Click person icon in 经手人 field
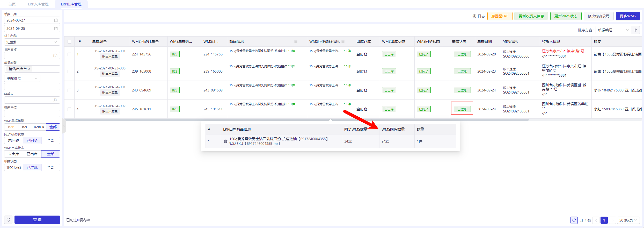Viewport: 644px width, 228px height. pyautogui.click(x=55, y=100)
